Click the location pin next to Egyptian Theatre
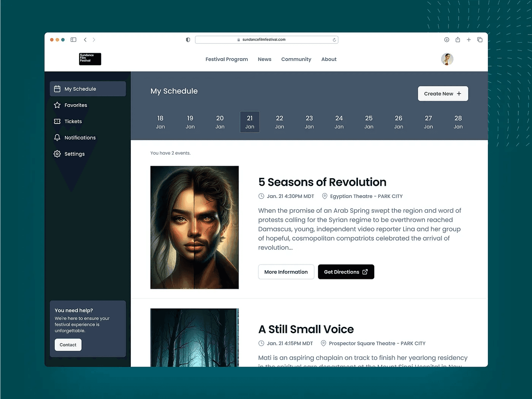532x399 pixels. 325,196
